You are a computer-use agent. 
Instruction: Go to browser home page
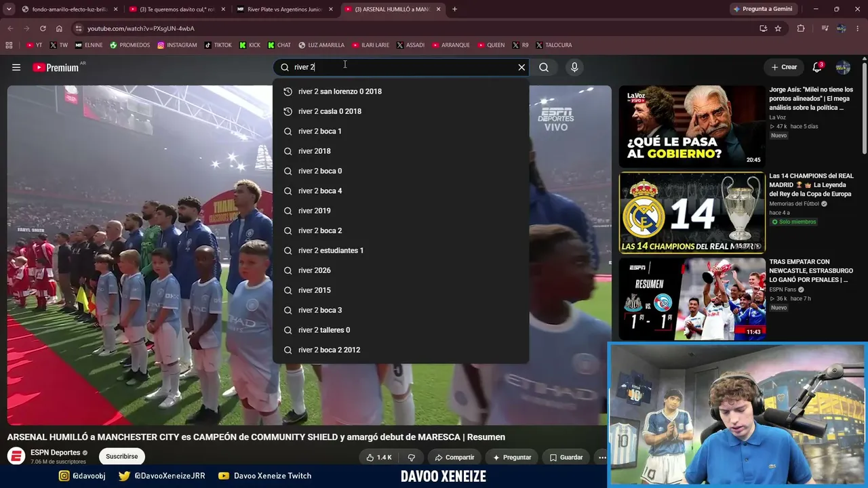[59, 28]
